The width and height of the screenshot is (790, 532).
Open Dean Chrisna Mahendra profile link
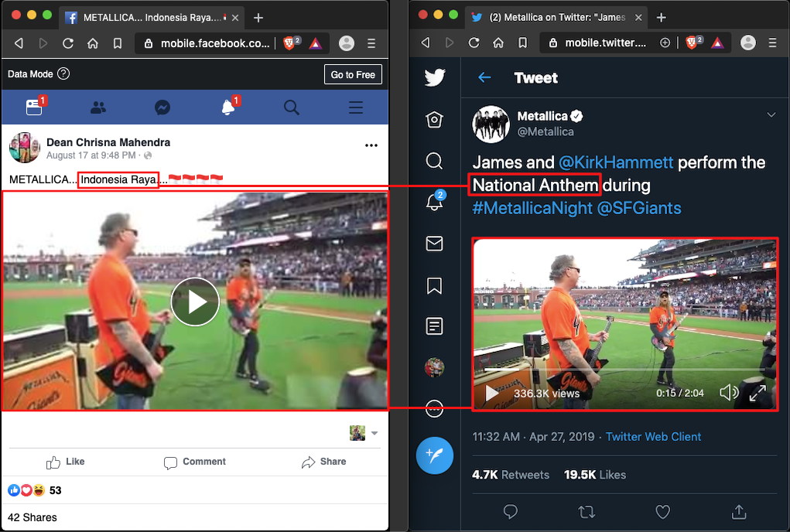point(108,142)
